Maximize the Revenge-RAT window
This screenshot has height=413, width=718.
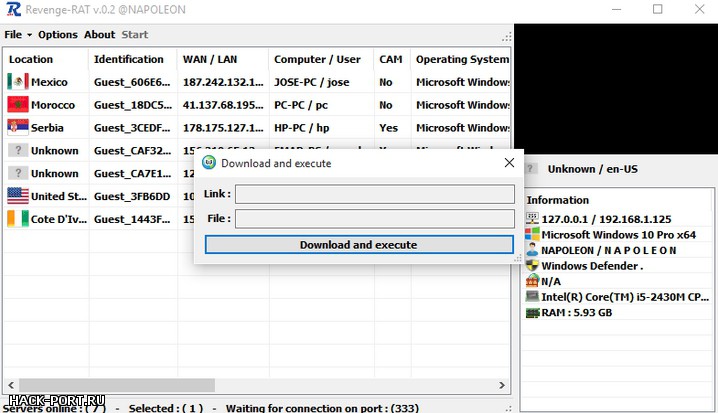[658, 9]
